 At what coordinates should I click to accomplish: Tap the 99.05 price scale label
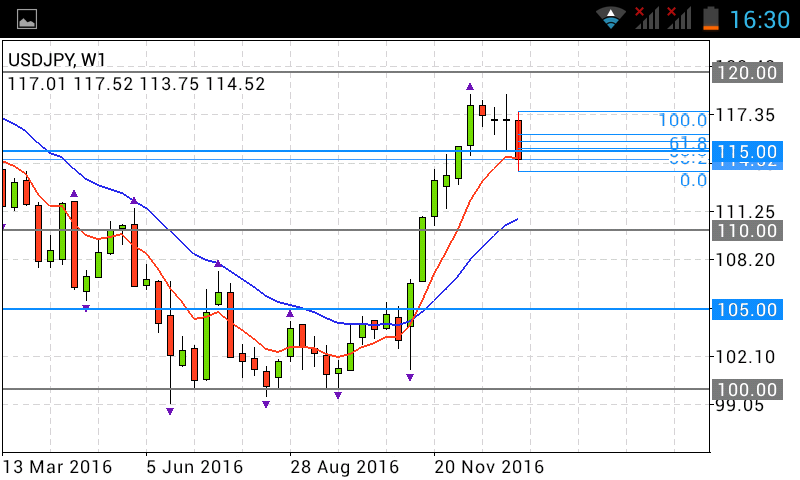[739, 406]
